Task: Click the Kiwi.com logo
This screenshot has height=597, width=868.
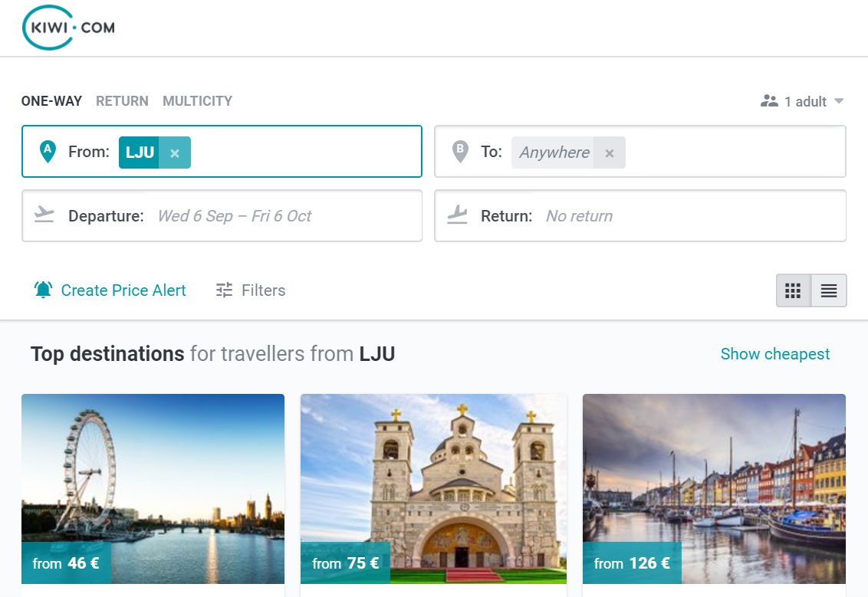Action: [68, 28]
